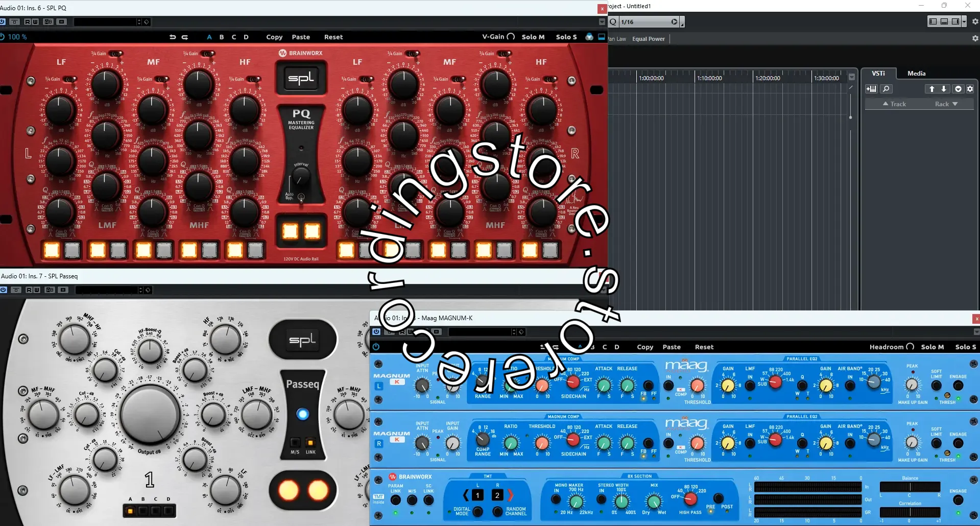This screenshot has width=980, height=526.
Task: Click the Write automation W button in SPL PQ
Action: (x=35, y=22)
